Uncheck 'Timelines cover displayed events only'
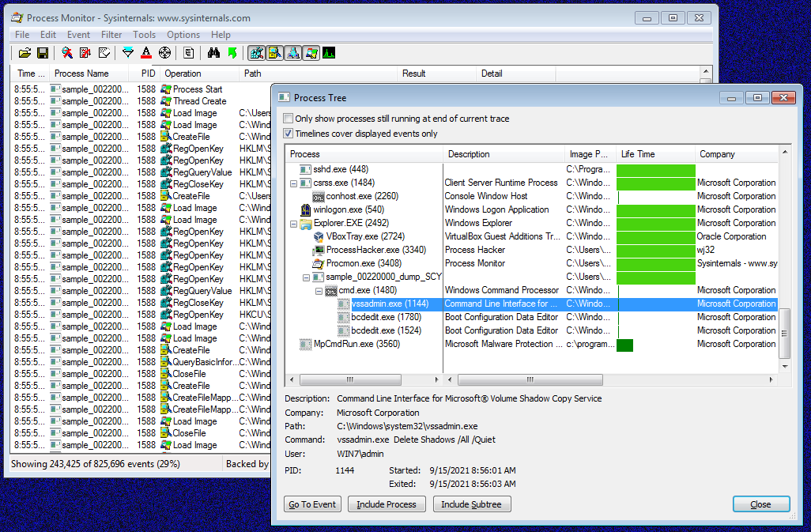Viewport: 811px width, 532px height. click(289, 134)
